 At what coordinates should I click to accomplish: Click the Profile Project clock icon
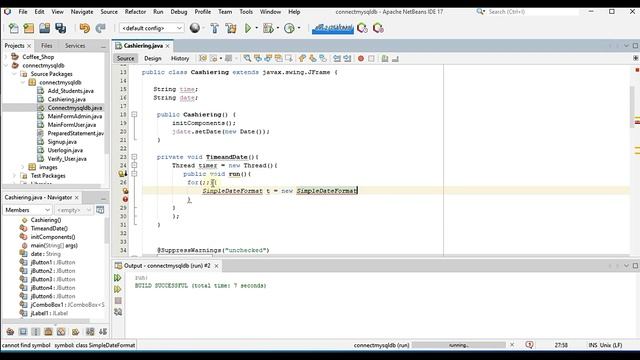pos(289,28)
